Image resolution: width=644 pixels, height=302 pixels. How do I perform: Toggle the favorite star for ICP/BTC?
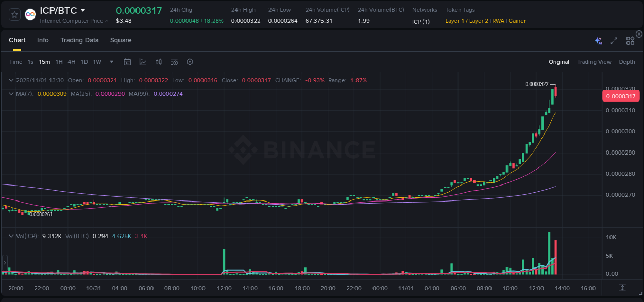14,14
